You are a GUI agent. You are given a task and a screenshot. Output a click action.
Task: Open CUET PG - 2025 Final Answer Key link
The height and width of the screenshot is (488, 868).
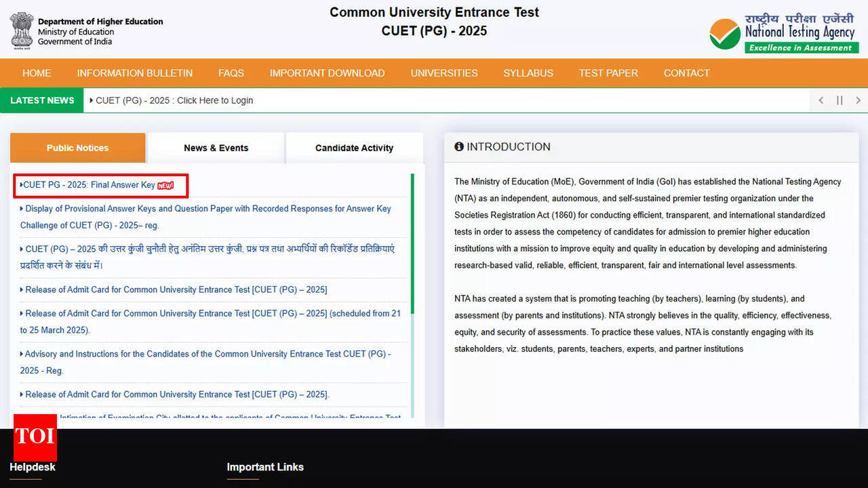tap(89, 185)
